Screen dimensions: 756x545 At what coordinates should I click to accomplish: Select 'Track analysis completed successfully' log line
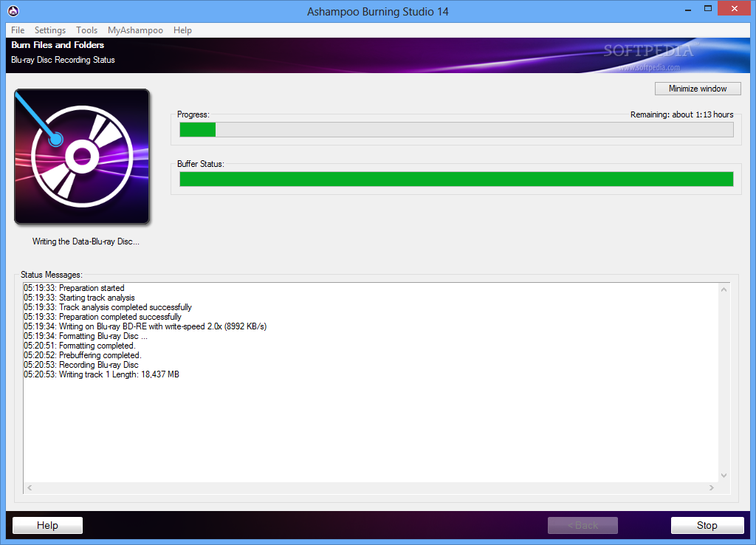tap(108, 307)
